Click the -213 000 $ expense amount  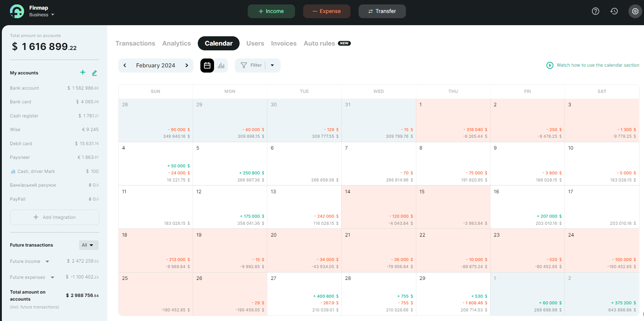click(x=178, y=260)
